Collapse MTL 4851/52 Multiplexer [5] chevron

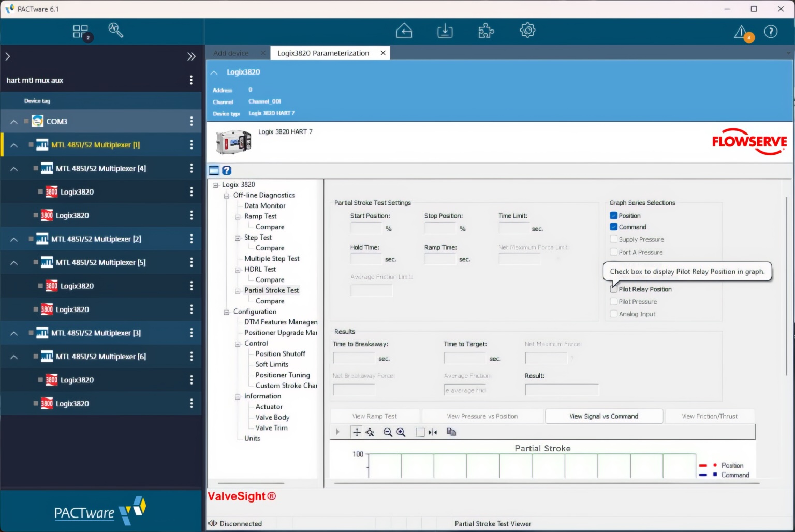point(14,263)
